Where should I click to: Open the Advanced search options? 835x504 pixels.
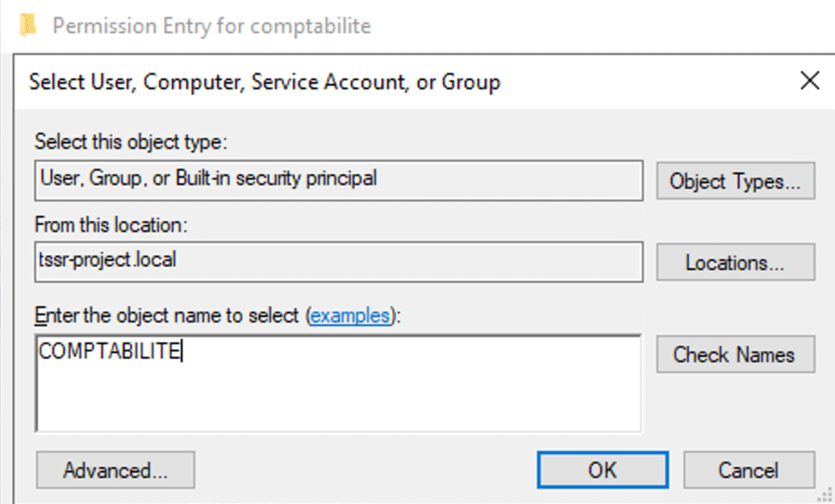115,470
